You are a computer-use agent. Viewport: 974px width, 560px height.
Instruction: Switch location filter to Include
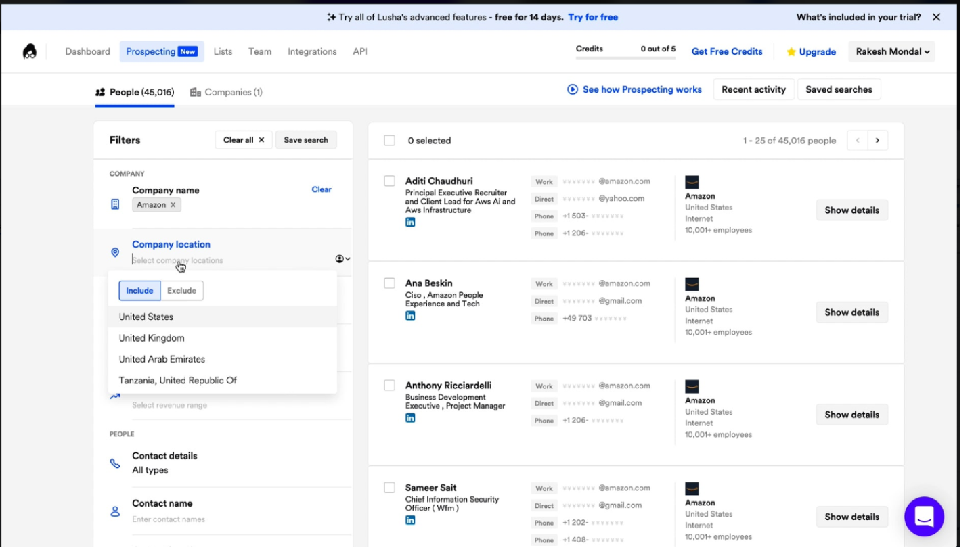[139, 291]
